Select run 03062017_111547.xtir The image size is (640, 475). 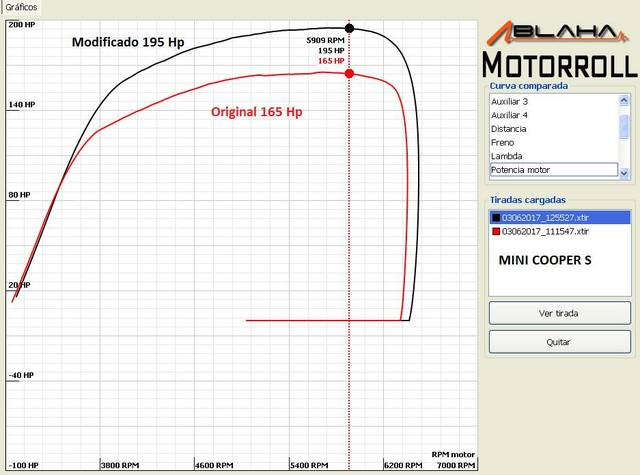pos(545,231)
